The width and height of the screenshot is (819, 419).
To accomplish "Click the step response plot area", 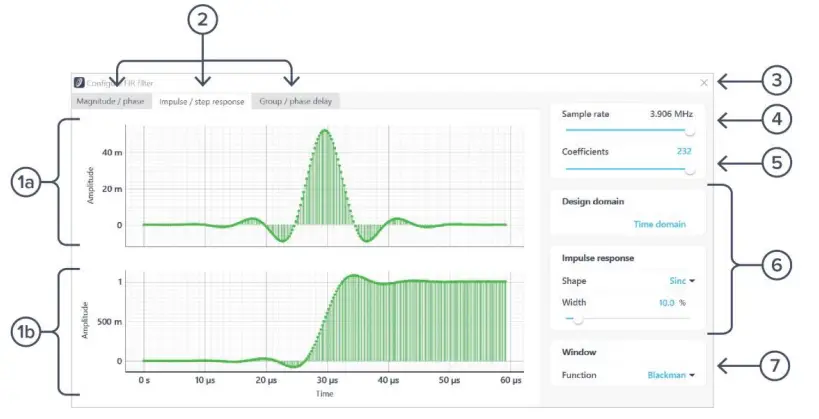I will click(x=324, y=321).
